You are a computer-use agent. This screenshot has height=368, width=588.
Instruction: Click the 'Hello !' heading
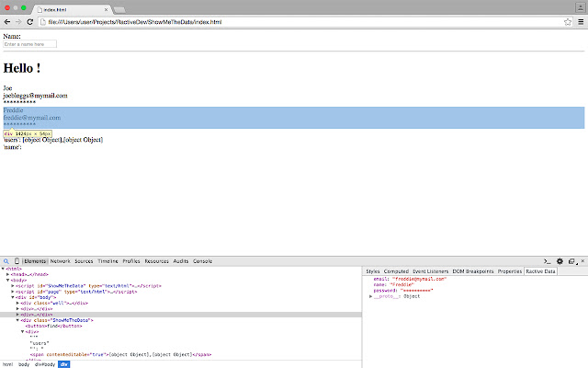[x=22, y=68]
